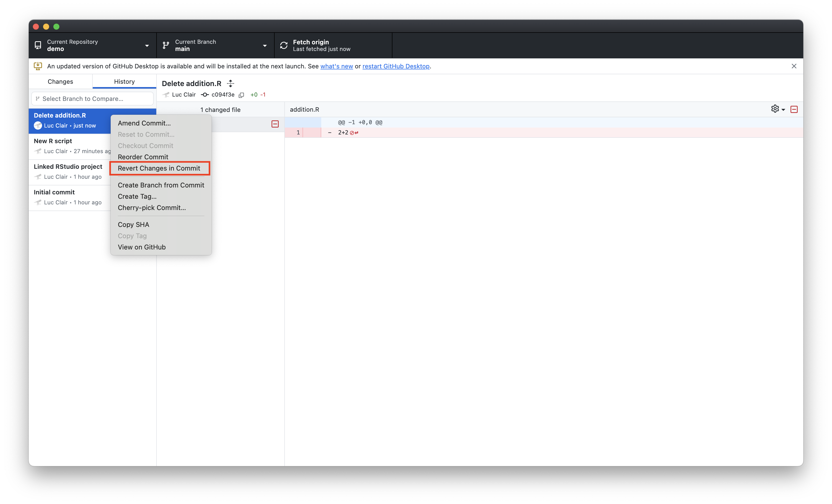Open dropdown arrow next to the diff gear
This screenshot has width=832, height=504.
click(783, 109)
